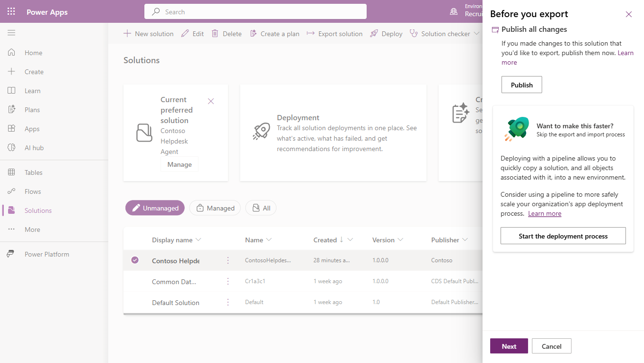This screenshot has width=644, height=363.
Task: Select the All filter tab
Action: (261, 208)
